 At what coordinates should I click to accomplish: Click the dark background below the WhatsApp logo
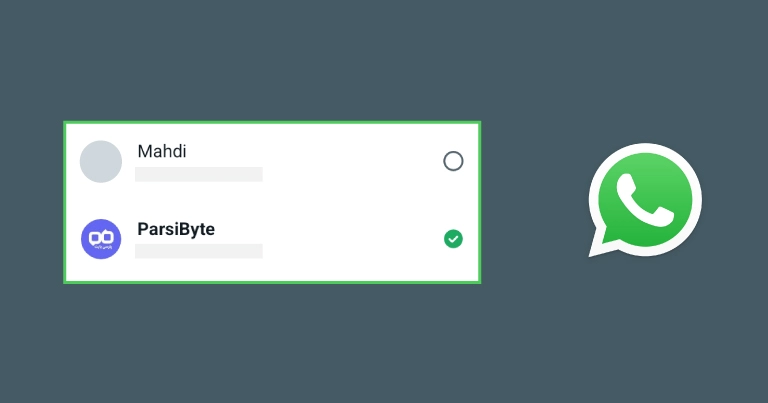click(645, 330)
